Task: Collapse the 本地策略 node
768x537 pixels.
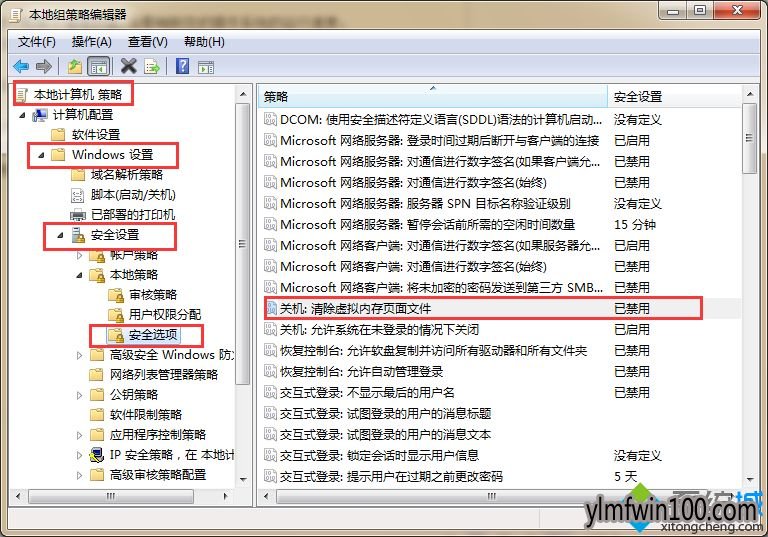Action: (x=79, y=275)
